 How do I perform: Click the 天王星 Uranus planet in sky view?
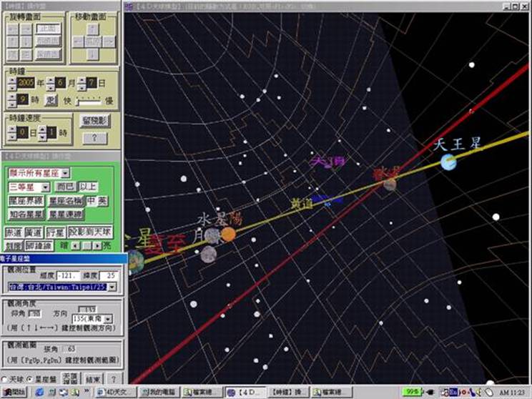pos(449,162)
